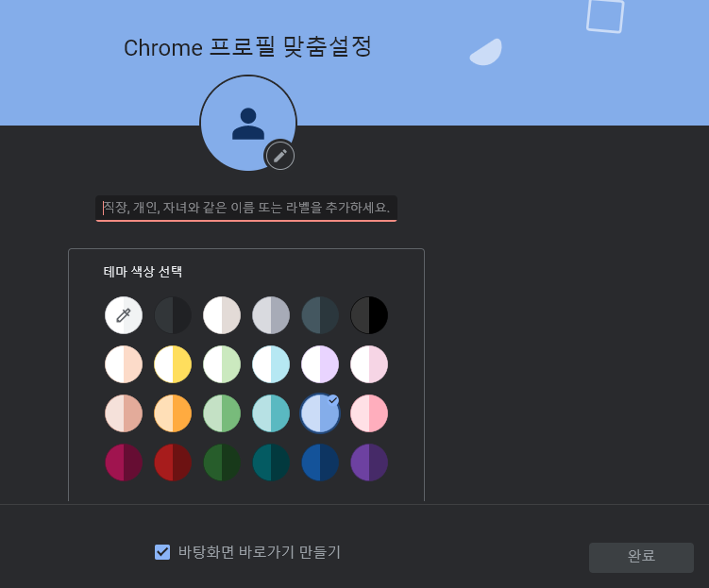Pick the salmon rose theme swatch
Screen dimensions: 709x588
pyautogui.click(x=124, y=413)
